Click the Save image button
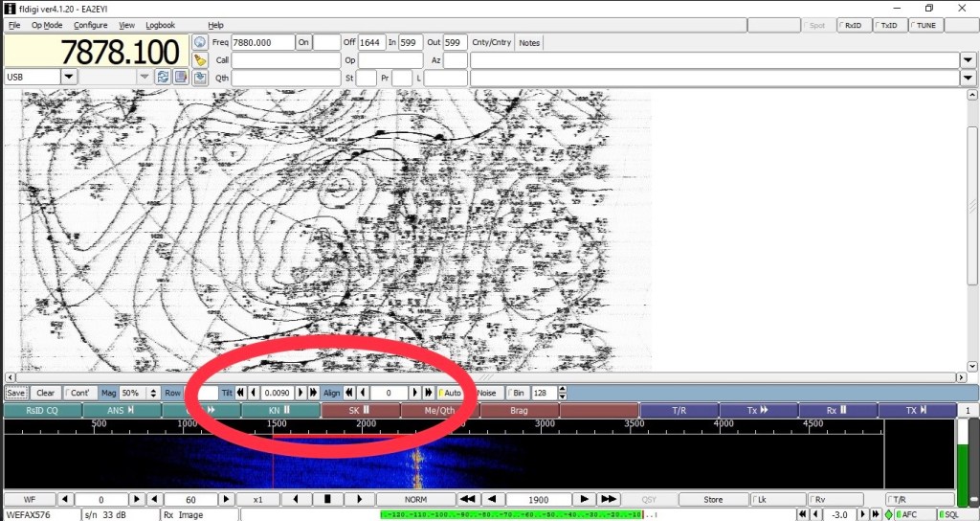This screenshot has height=521, width=980. 15,393
